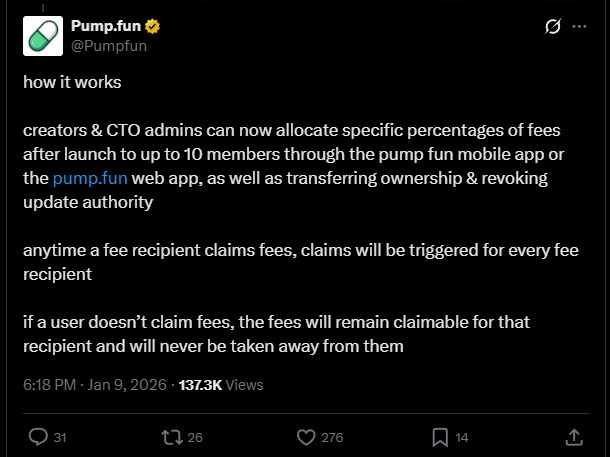Select the repost count 26

click(x=195, y=437)
